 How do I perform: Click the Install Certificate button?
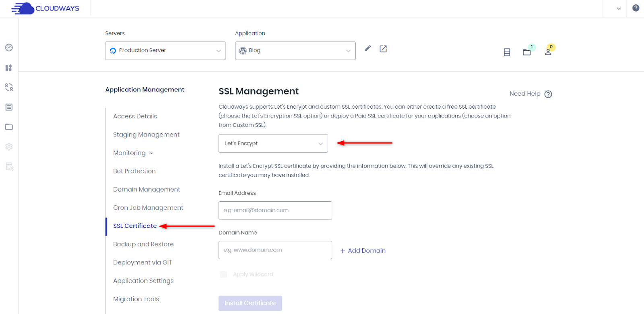250,303
